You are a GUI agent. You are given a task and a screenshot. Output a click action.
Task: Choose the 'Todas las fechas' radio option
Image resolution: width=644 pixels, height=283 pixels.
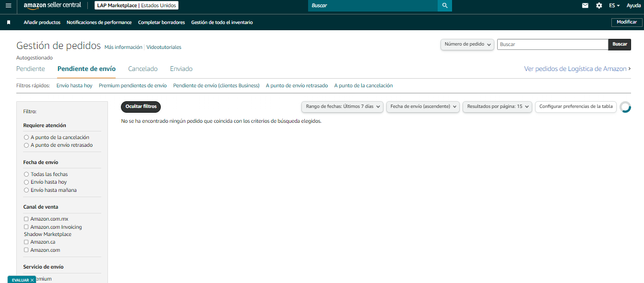[x=26, y=174]
